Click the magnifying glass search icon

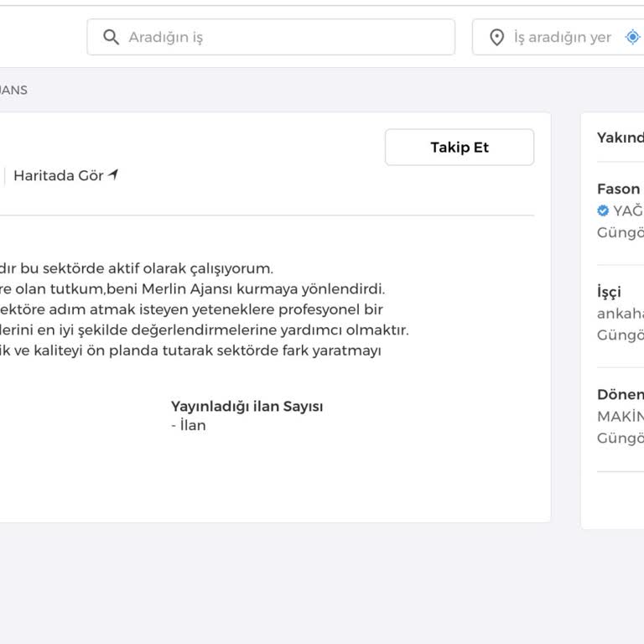pyautogui.click(x=111, y=38)
